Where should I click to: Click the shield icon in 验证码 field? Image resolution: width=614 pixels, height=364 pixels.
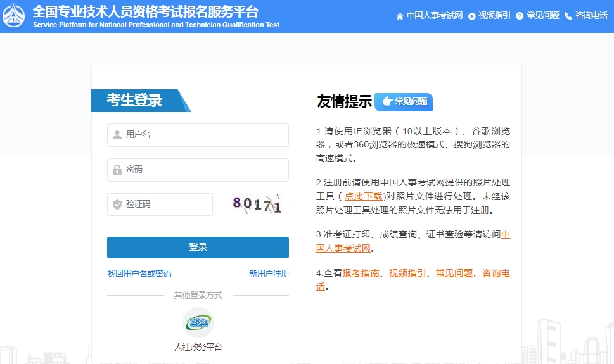point(117,204)
